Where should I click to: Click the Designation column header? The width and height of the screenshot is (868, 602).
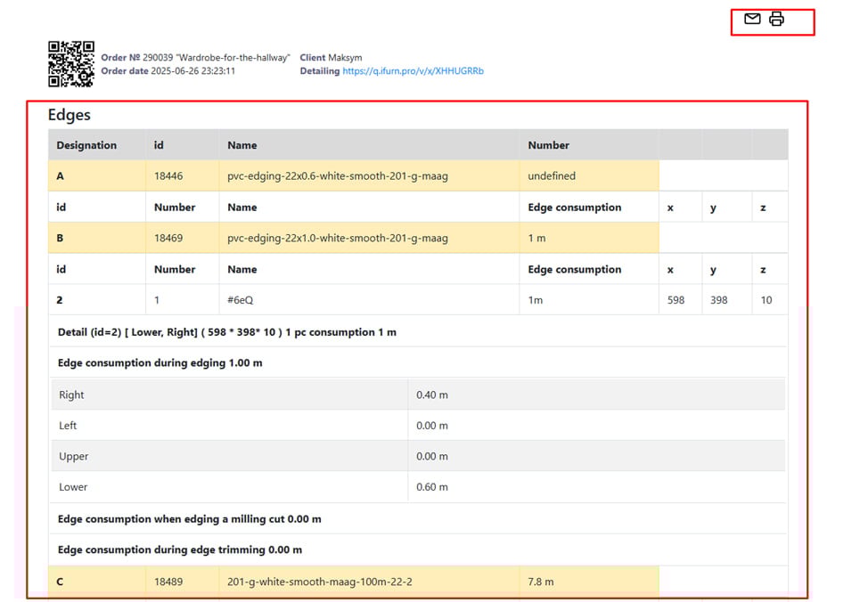tap(86, 145)
